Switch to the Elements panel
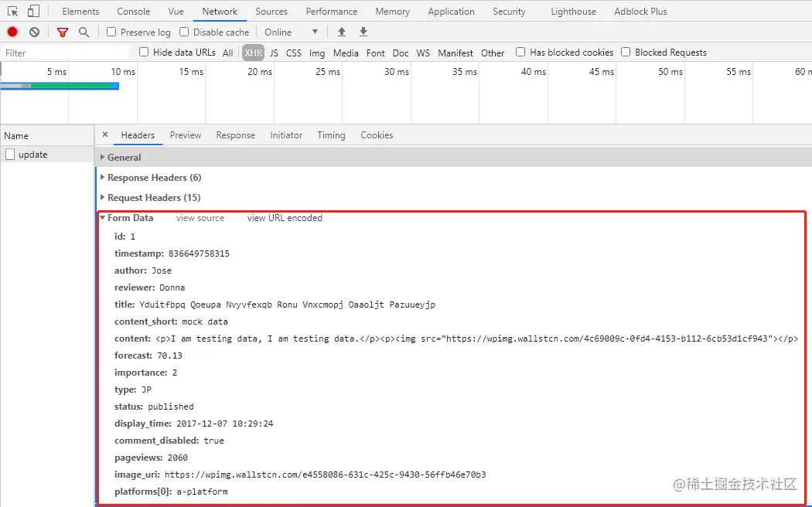The width and height of the screenshot is (812, 507). (x=80, y=12)
